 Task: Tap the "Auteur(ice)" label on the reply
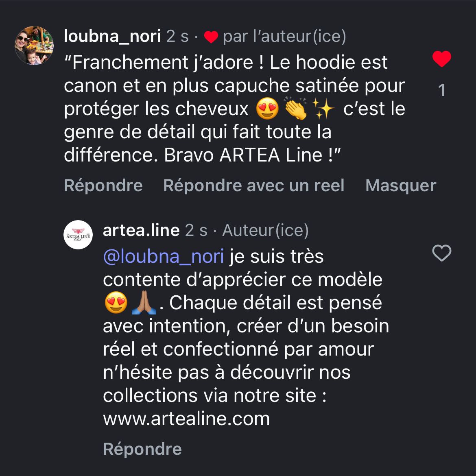265,231
